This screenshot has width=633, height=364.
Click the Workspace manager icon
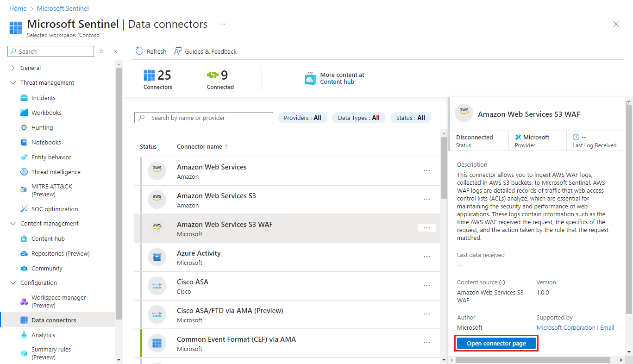pyautogui.click(x=24, y=301)
